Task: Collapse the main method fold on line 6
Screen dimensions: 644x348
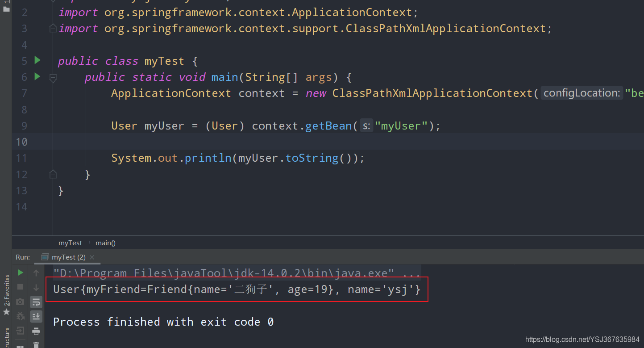Action: 53,78
